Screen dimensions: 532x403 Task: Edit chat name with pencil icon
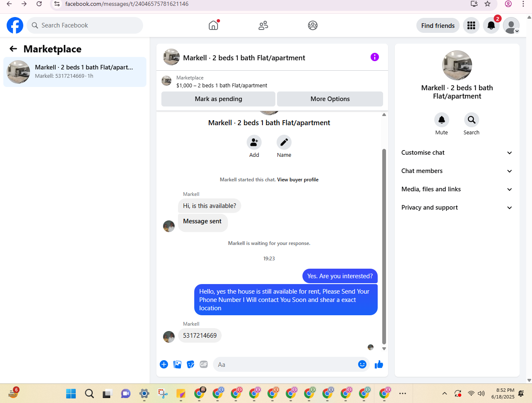click(x=284, y=142)
